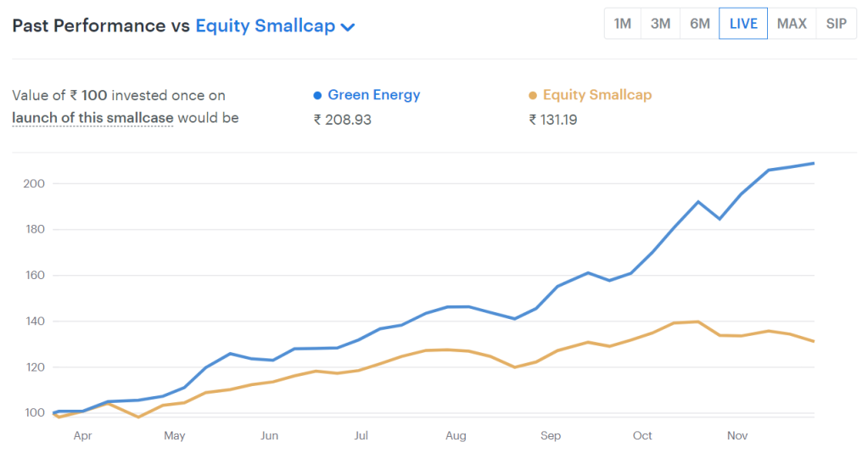The height and width of the screenshot is (470, 868).
Task: Click the Past Performance vs heading text
Action: [x=100, y=25]
